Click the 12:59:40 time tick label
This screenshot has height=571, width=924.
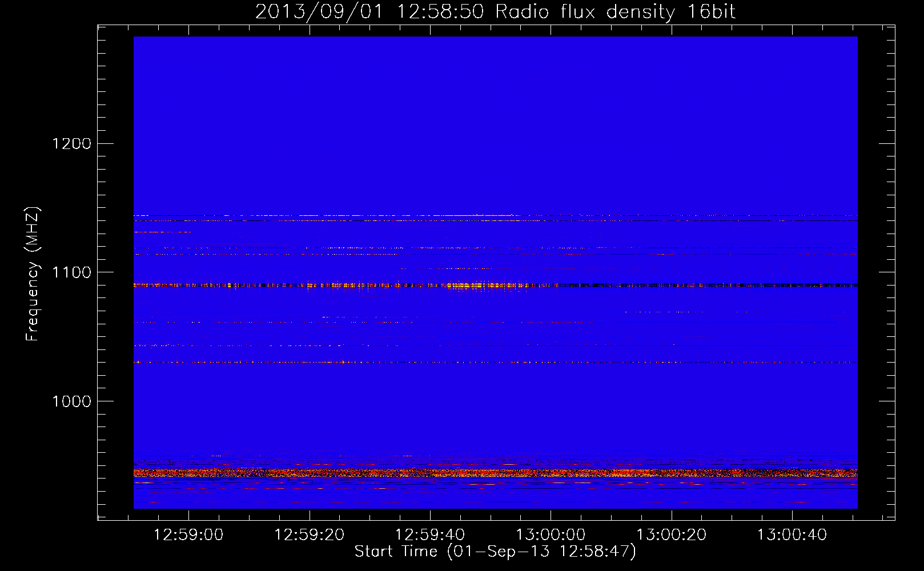pos(430,535)
